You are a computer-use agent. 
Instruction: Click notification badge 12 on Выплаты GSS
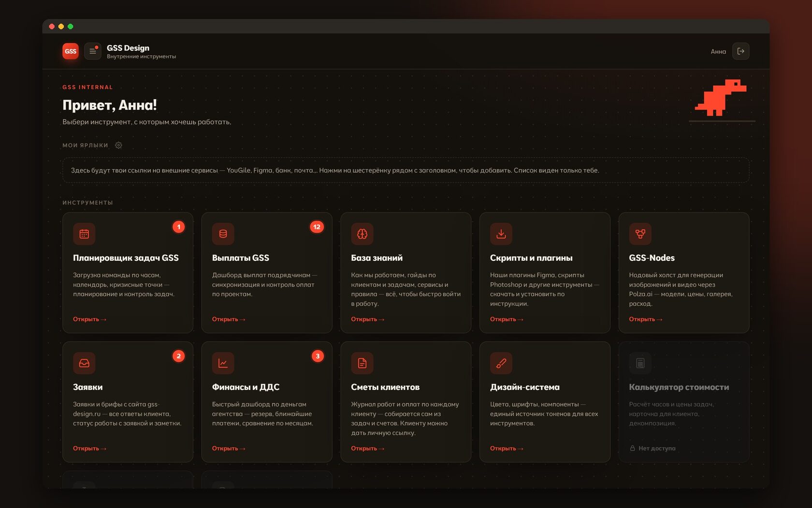[x=317, y=227]
